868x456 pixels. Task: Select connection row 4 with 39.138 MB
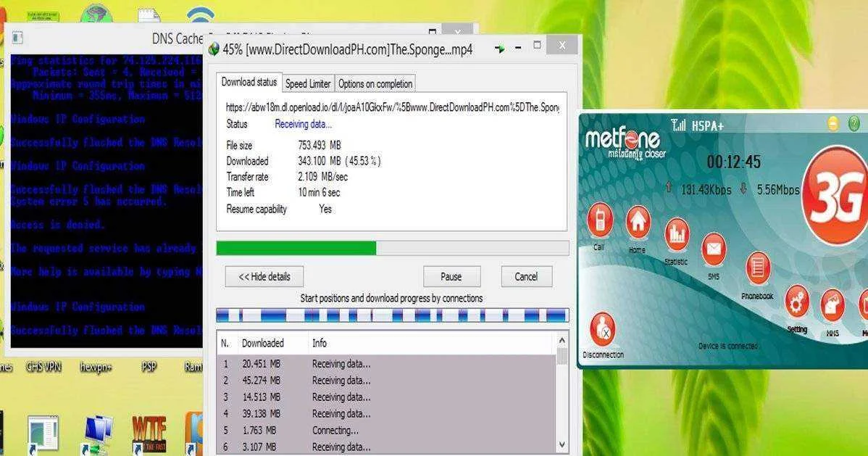[386, 414]
